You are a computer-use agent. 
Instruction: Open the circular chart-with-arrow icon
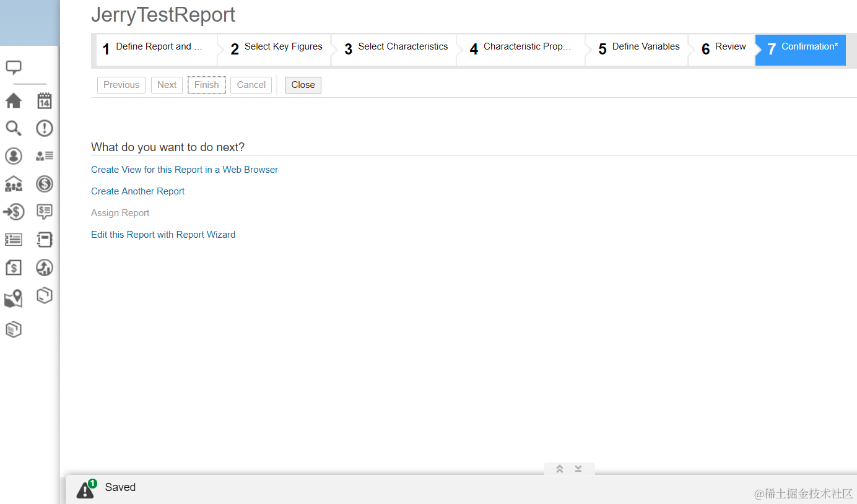45,267
